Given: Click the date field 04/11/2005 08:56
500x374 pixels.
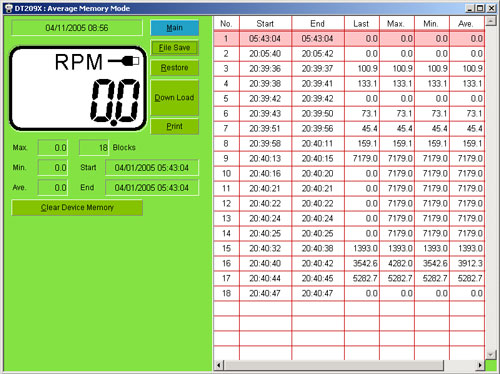Looking at the screenshot, I should pyautogui.click(x=77, y=28).
